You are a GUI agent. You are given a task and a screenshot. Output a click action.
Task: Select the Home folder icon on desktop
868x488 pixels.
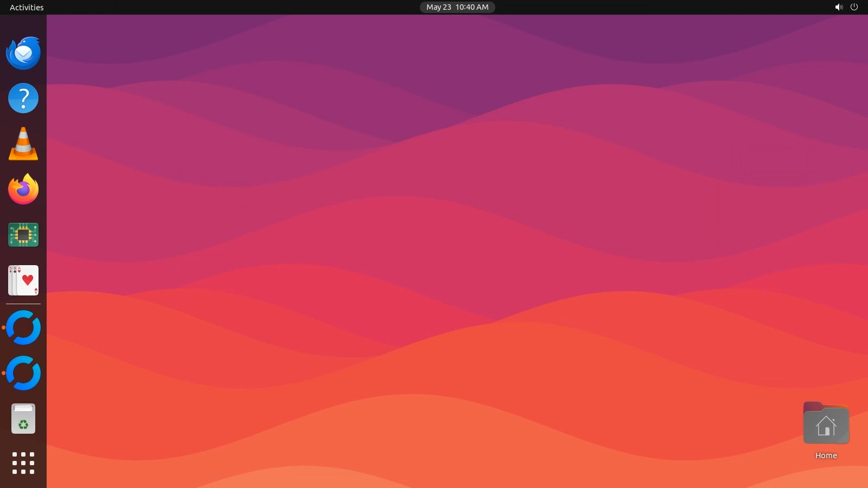click(x=826, y=423)
